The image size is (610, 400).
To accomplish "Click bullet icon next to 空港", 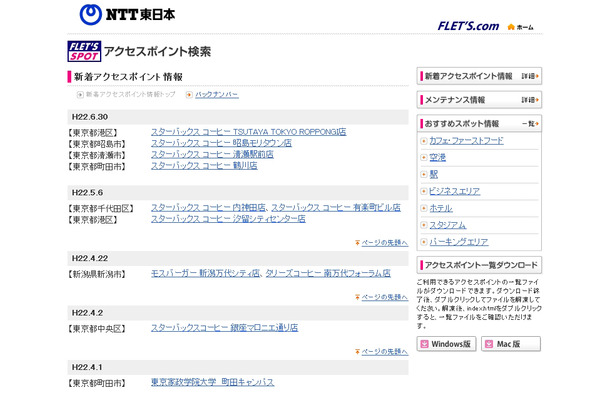I will (x=424, y=158).
